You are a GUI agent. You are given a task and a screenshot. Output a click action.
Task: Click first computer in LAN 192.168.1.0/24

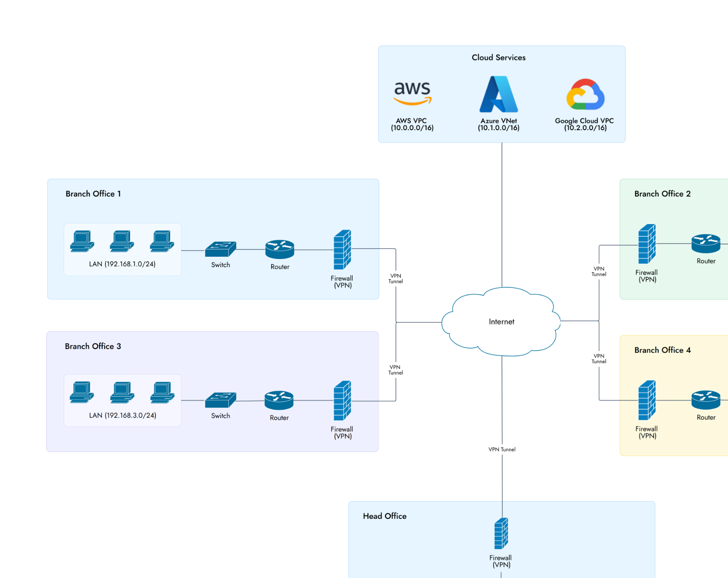click(82, 241)
